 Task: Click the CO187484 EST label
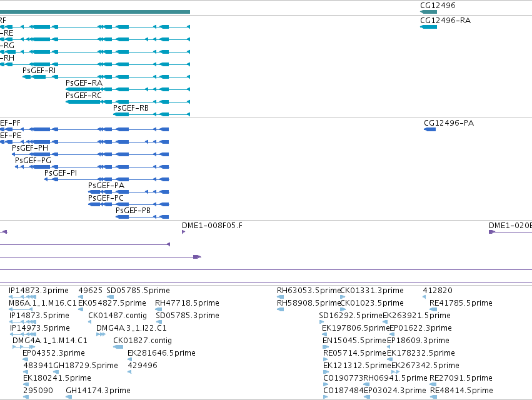pyautogui.click(x=343, y=391)
